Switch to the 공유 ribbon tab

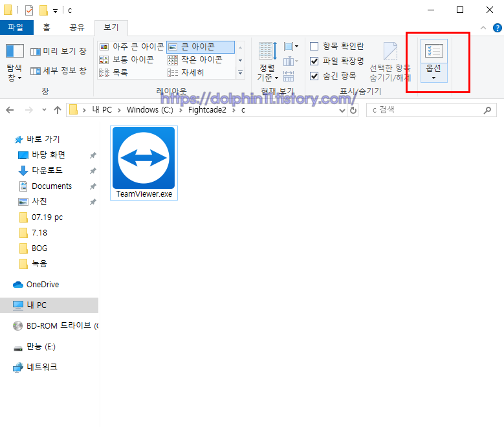coord(77,27)
